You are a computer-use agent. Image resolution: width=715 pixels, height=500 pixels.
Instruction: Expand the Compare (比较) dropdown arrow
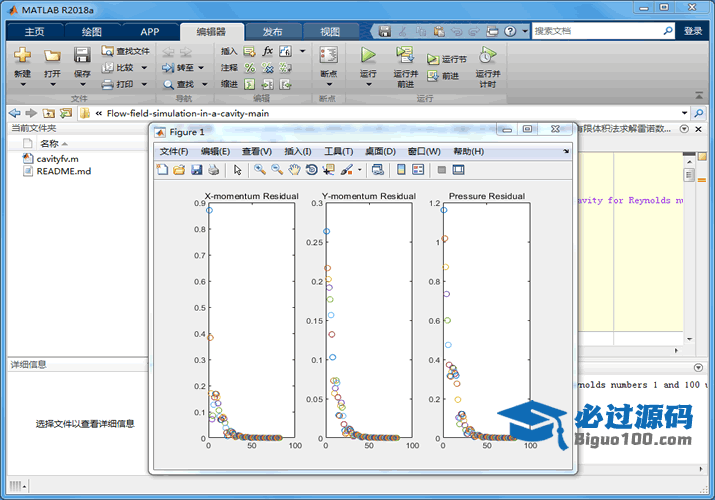pyautogui.click(x=144, y=68)
